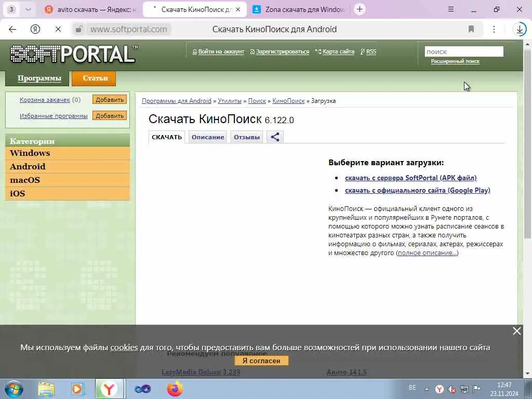Image resolution: width=532 pixels, height=399 pixels.
Task: Click the SoftPortal logo
Action: 74,54
